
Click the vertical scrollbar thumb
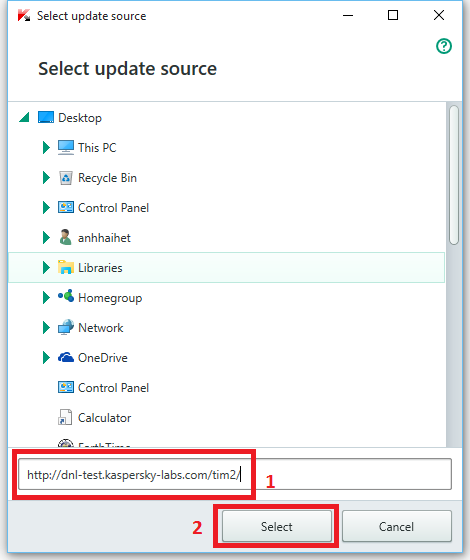454,175
